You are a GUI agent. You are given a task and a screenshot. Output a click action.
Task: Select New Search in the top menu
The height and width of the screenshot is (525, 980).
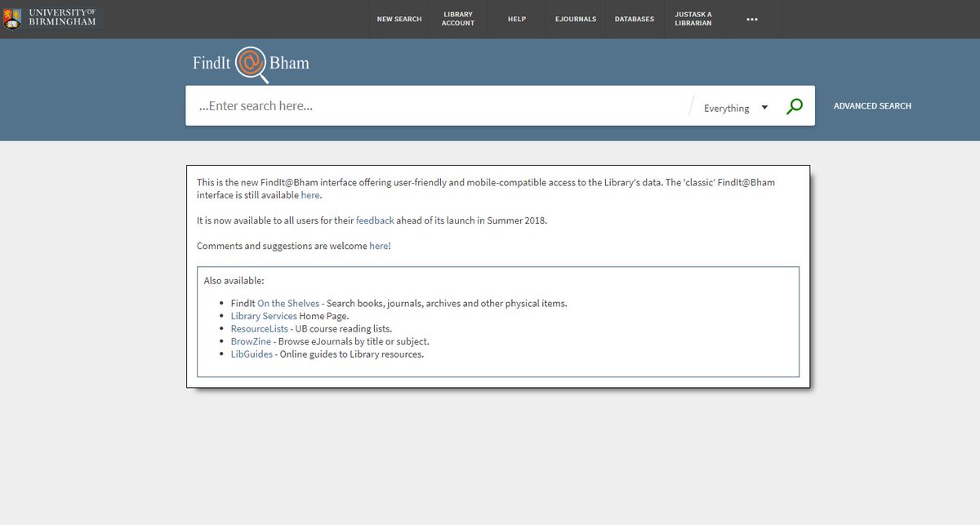click(399, 19)
